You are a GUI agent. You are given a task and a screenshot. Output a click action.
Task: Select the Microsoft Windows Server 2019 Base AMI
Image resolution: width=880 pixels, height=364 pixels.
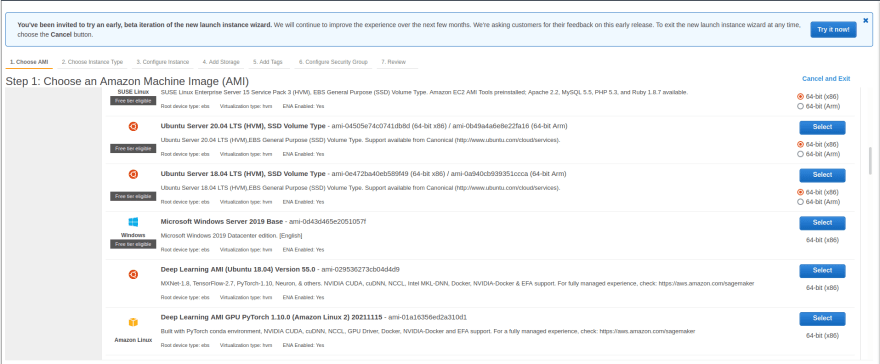822,223
